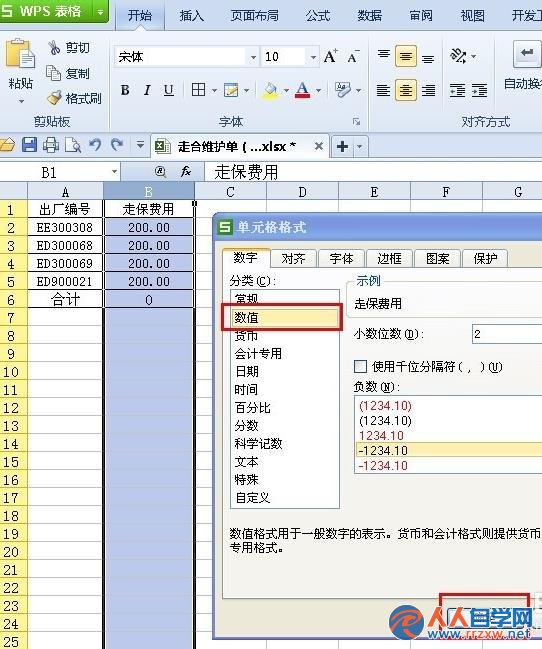542x649 pixels.
Task: Toggle horizontal center alignment button
Action: [x=406, y=90]
